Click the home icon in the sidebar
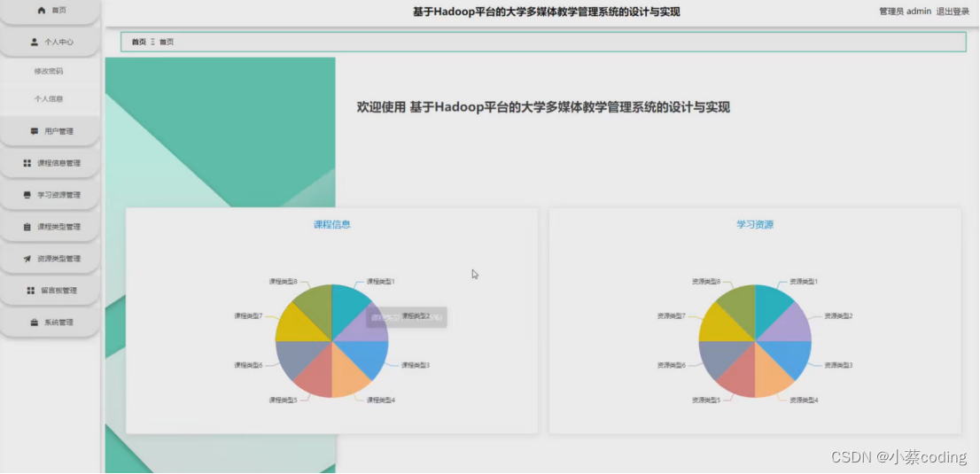The width and height of the screenshot is (980, 474). (x=42, y=10)
